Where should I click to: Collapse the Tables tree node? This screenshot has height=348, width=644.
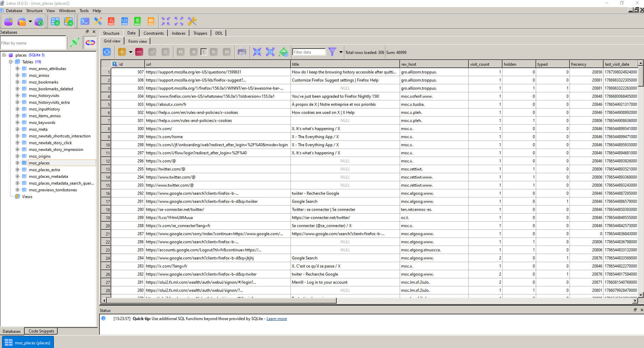pyautogui.click(x=11, y=62)
